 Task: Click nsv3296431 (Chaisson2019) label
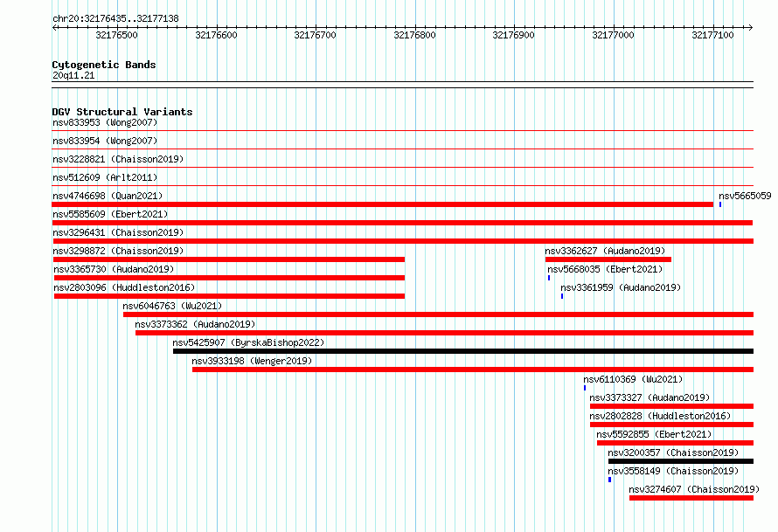[118, 232]
